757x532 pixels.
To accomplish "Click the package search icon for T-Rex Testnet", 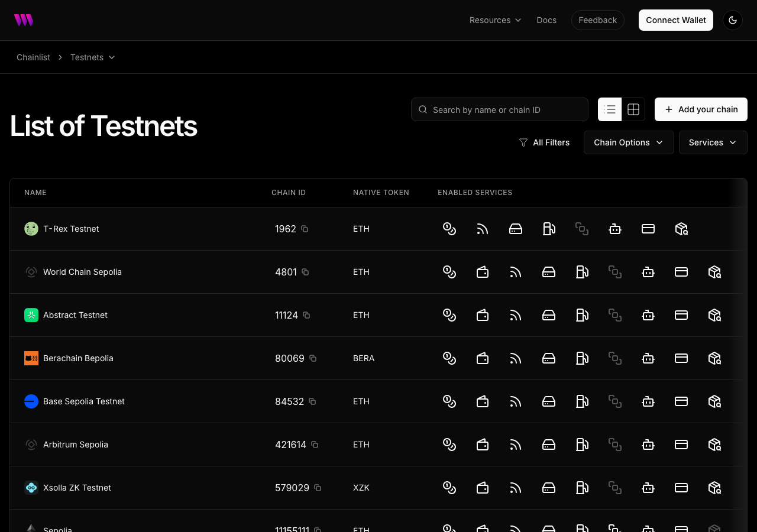I will coord(681,229).
